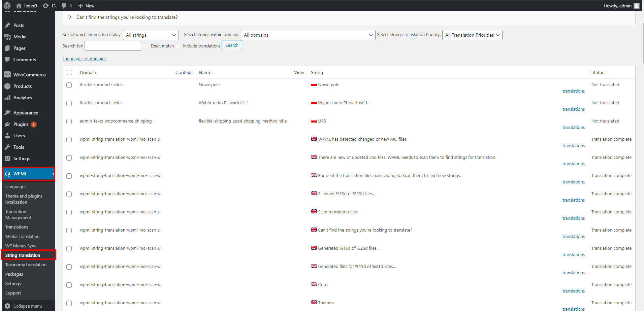Click the Settings icon in main sidebar

[7, 159]
